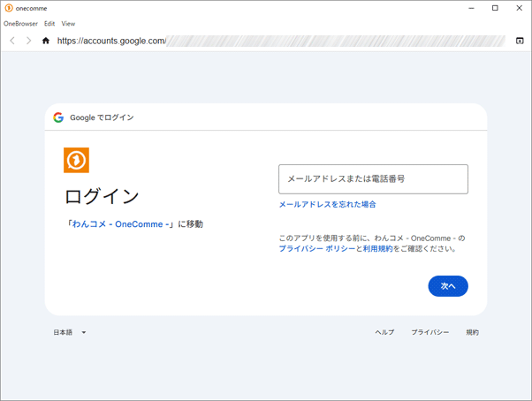Open the 利用規約 link
Image resolution: width=532 pixels, height=401 pixels.
coord(377,248)
